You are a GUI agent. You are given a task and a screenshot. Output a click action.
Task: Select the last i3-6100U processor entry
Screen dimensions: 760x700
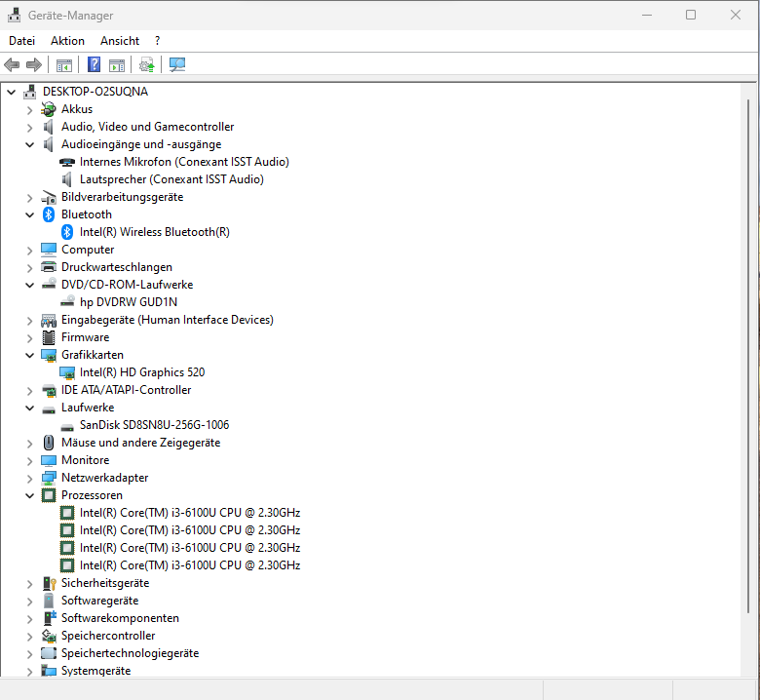pos(190,565)
